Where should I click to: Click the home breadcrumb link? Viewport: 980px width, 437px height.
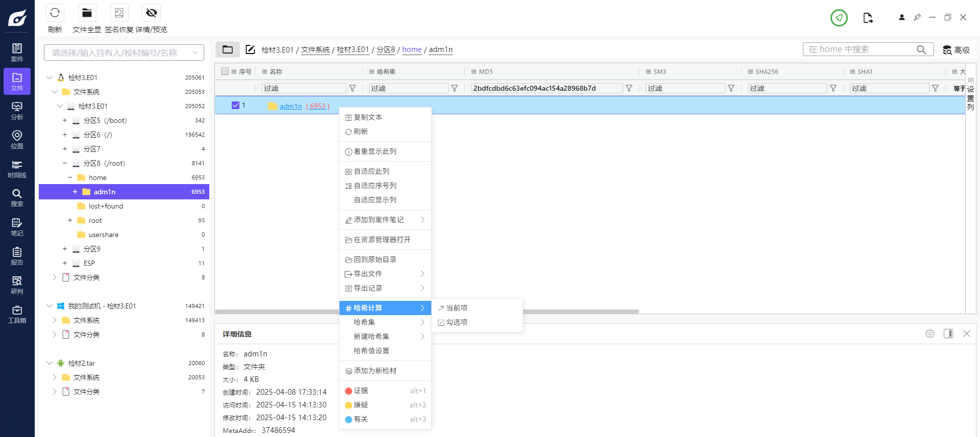tap(411, 49)
